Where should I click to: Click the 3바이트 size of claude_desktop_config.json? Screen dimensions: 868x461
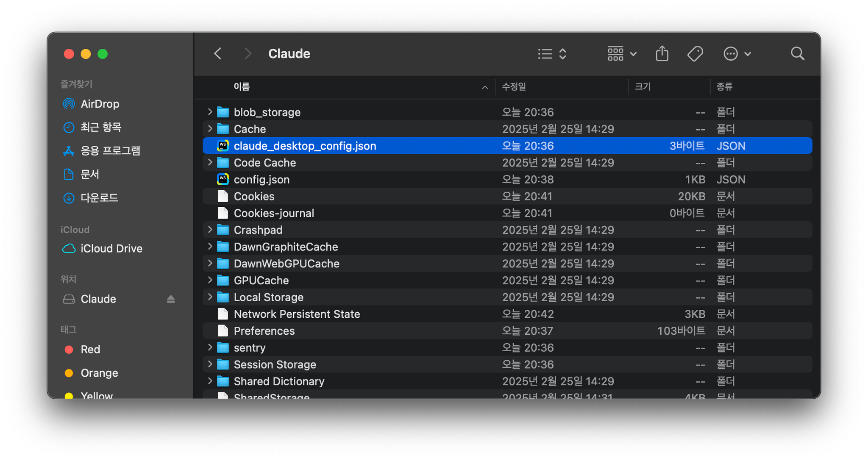pos(687,146)
